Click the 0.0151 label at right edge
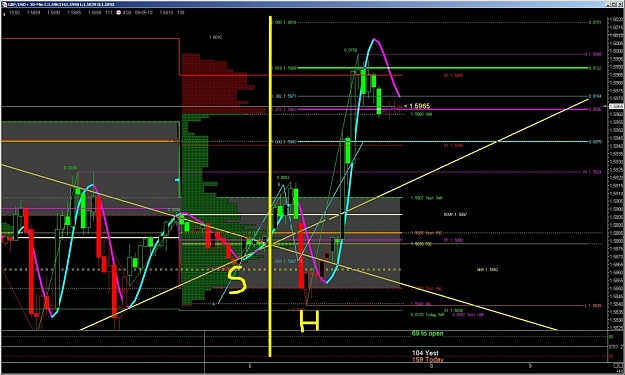The image size is (625, 375). [x=595, y=23]
